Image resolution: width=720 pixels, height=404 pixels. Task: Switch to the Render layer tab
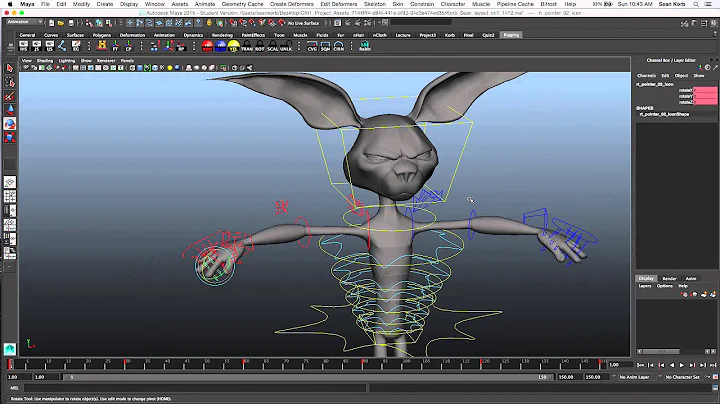pyautogui.click(x=669, y=278)
